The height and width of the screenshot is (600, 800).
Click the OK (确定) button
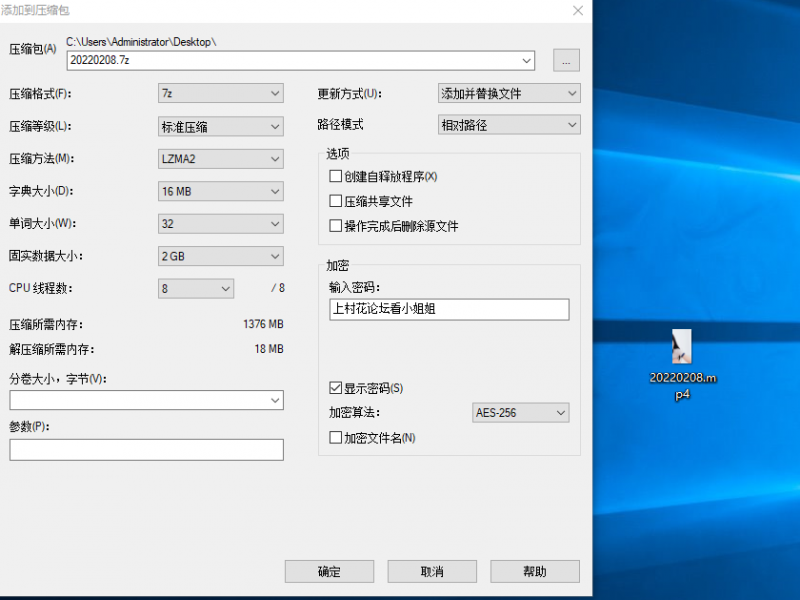tap(329, 571)
